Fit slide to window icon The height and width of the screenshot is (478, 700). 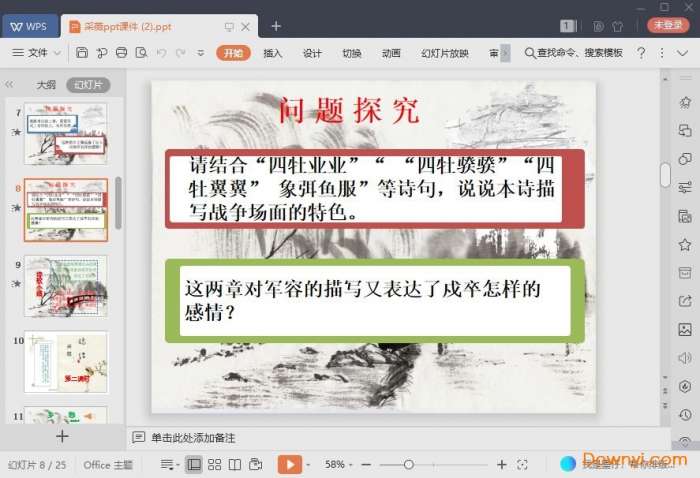tap(522, 465)
